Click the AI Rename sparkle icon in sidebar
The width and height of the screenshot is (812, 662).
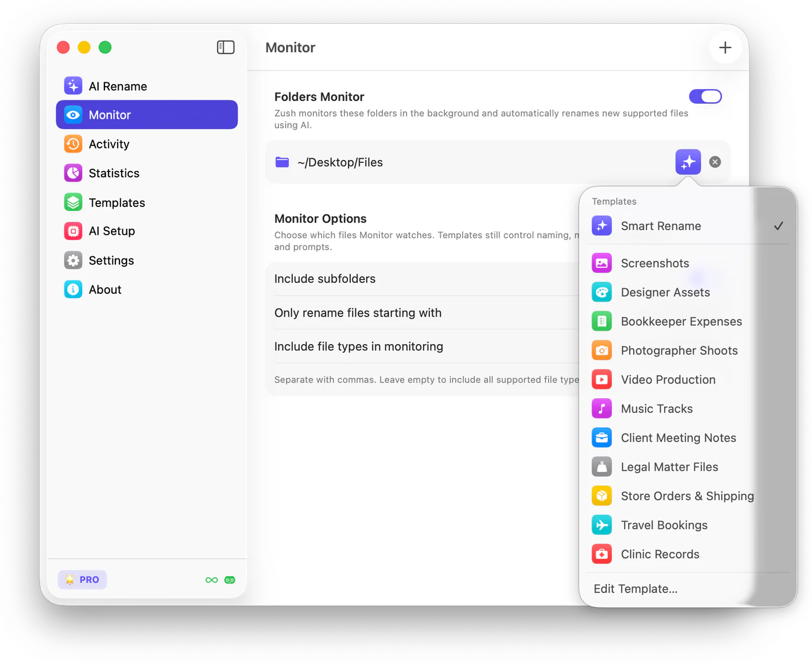pos(73,86)
